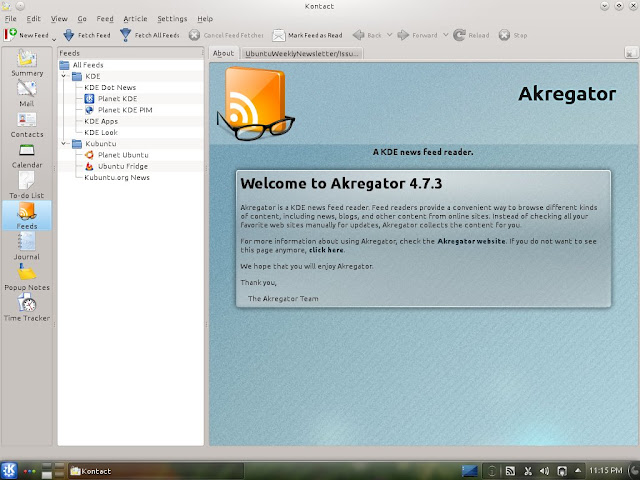Click the New Feed toolbar button
The width and height of the screenshot is (640, 480).
(27, 35)
